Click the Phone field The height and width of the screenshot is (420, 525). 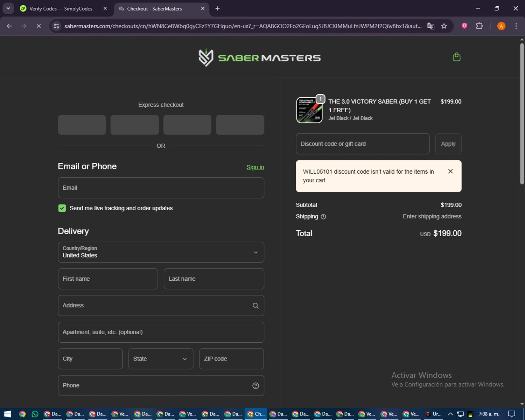pyautogui.click(x=161, y=385)
